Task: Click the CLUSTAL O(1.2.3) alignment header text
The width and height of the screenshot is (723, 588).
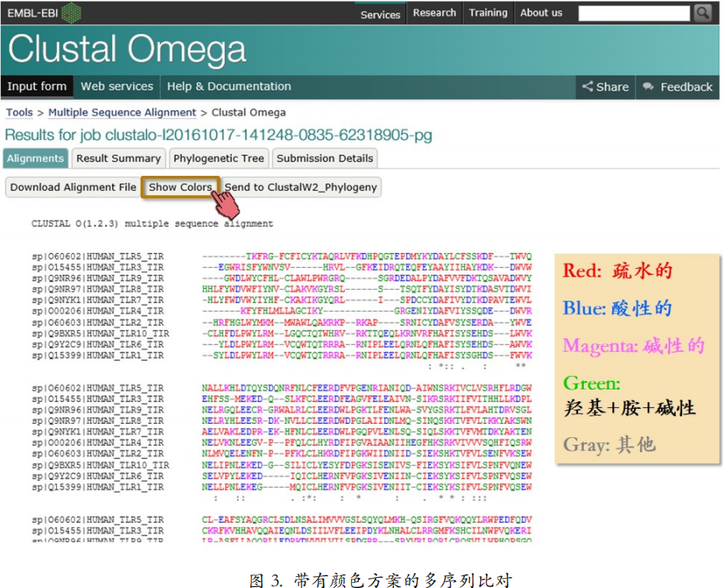Action: (152, 224)
